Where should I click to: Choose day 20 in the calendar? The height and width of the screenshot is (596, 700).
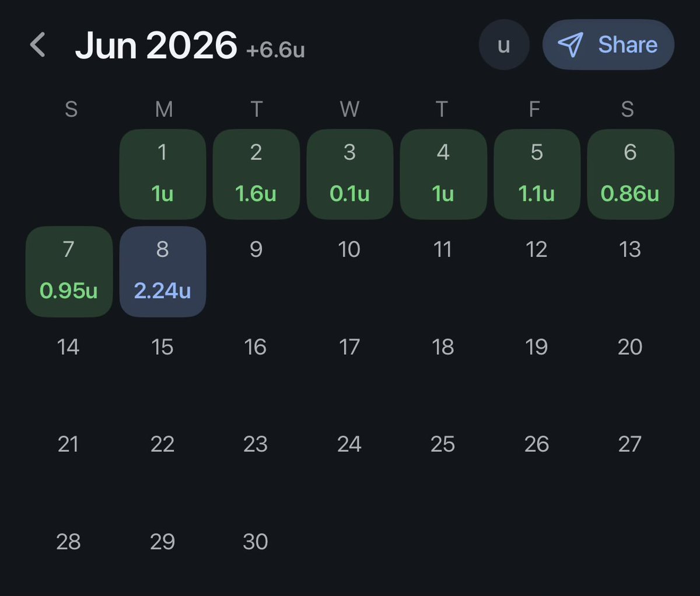[x=631, y=347]
